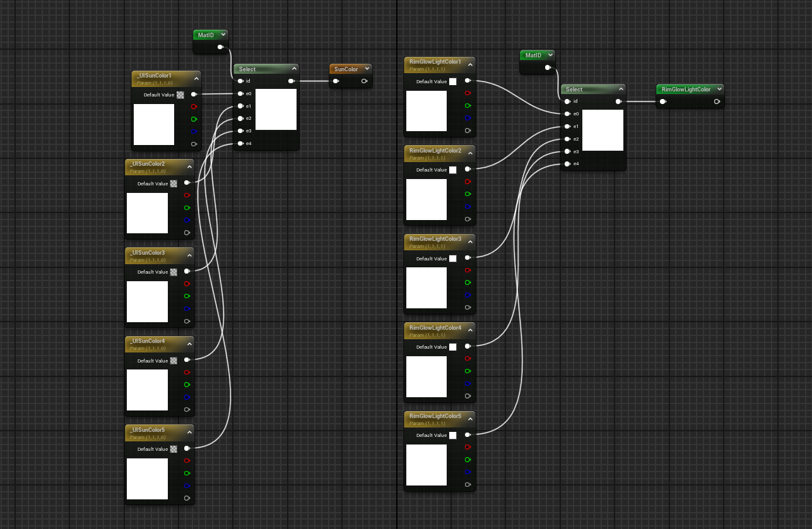Open the dropdown on the MatID node above RimGlowLightColor Select
This screenshot has width=812, height=529.
point(550,55)
